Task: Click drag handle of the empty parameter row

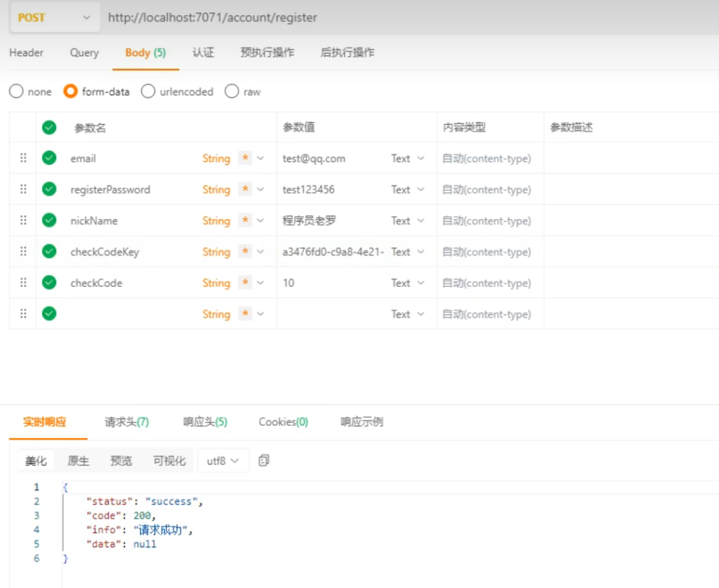Action: [x=23, y=314]
